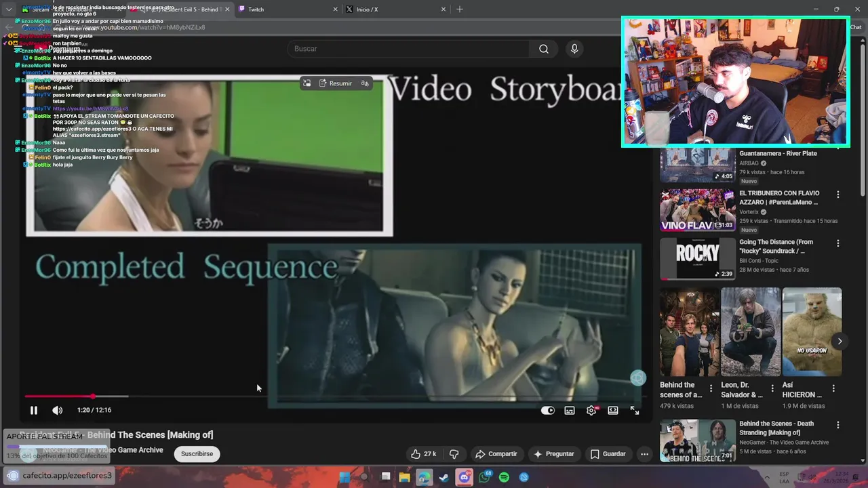Click the chat link https://youtu.be/hM8ybNZiLx8
This screenshot has width=868, height=488.
click(x=90, y=109)
